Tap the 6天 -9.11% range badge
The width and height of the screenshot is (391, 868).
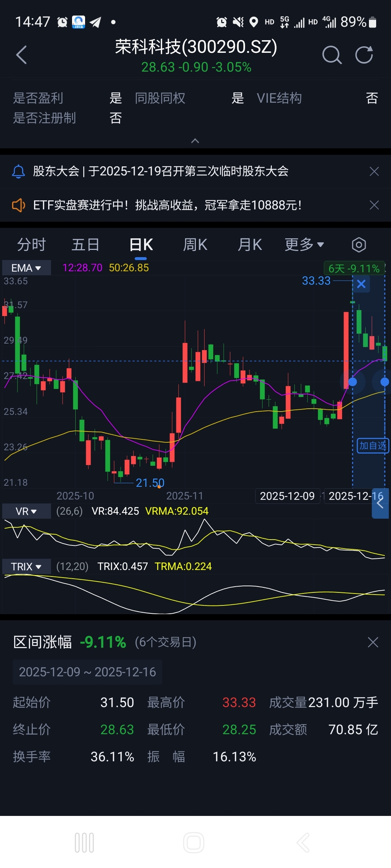(x=354, y=268)
